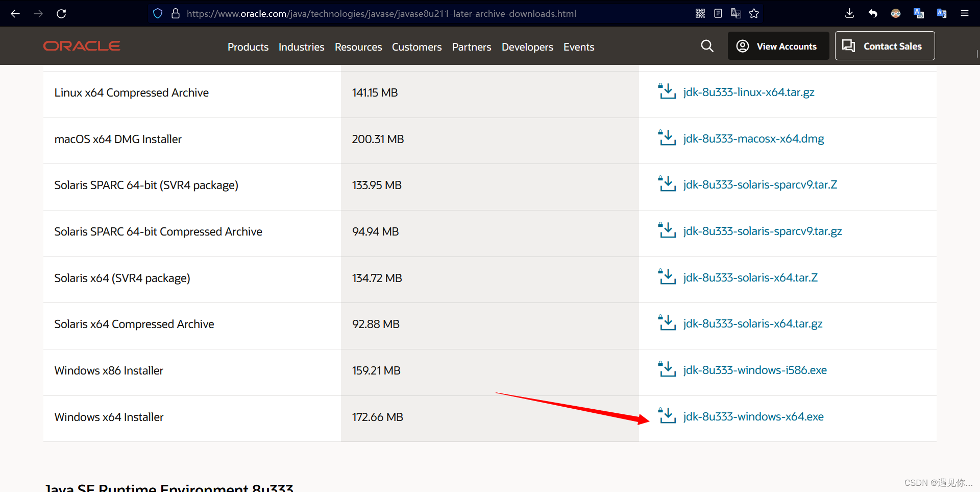The height and width of the screenshot is (492, 980).
Task: Open the browser downloads panel
Action: pyautogui.click(x=849, y=14)
